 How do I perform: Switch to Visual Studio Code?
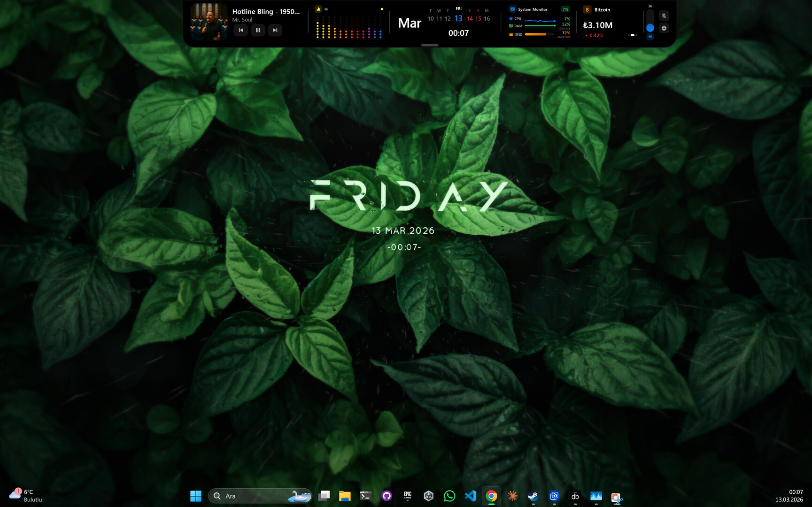(x=471, y=496)
